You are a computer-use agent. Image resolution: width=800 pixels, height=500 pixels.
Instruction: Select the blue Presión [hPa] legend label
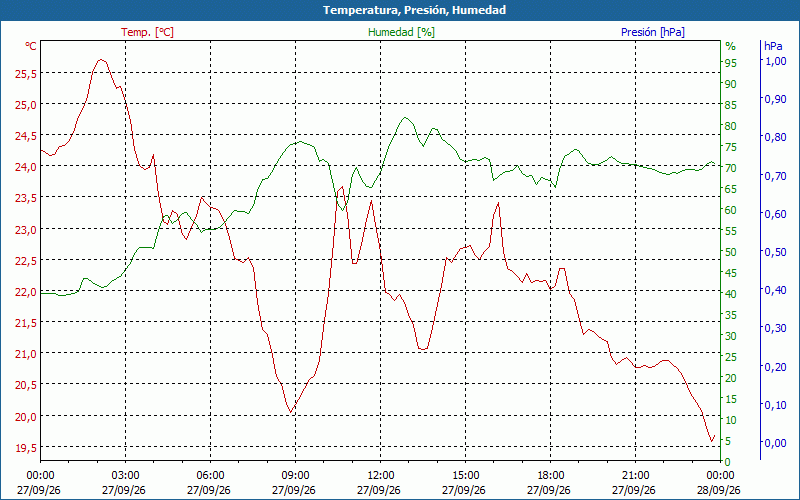tap(653, 32)
